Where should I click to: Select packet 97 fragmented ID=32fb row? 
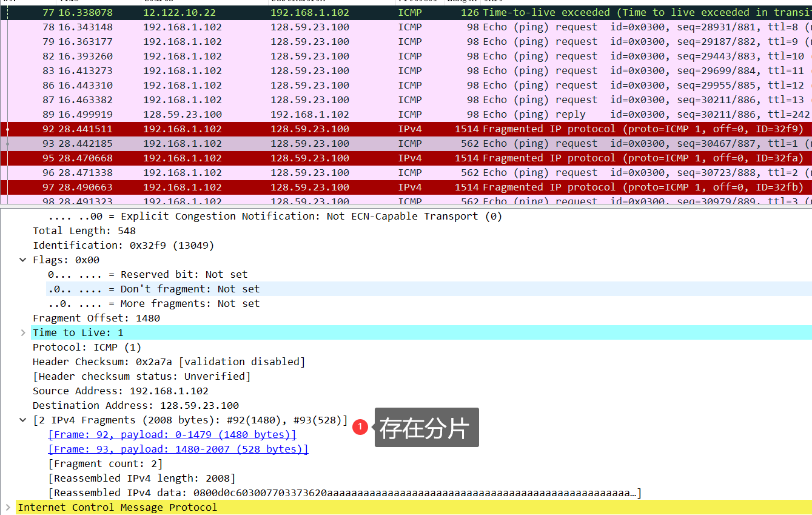pyautogui.click(x=406, y=187)
